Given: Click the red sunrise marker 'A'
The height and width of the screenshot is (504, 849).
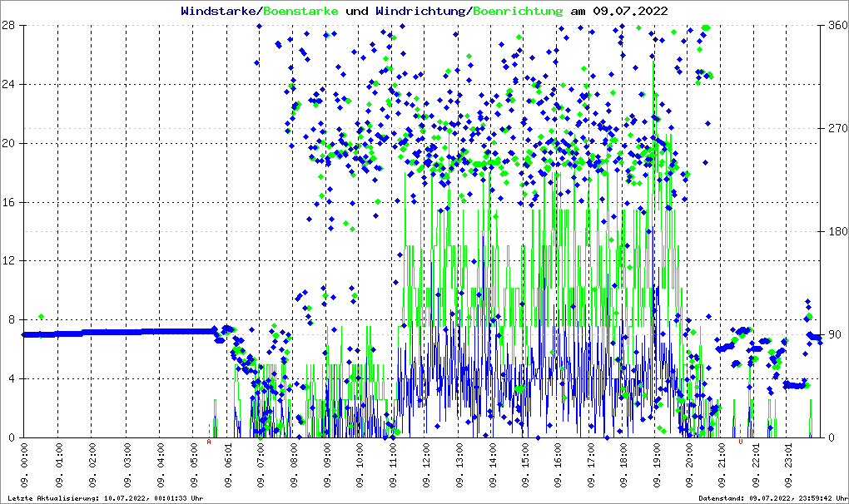Looking at the screenshot, I should click(x=209, y=442).
